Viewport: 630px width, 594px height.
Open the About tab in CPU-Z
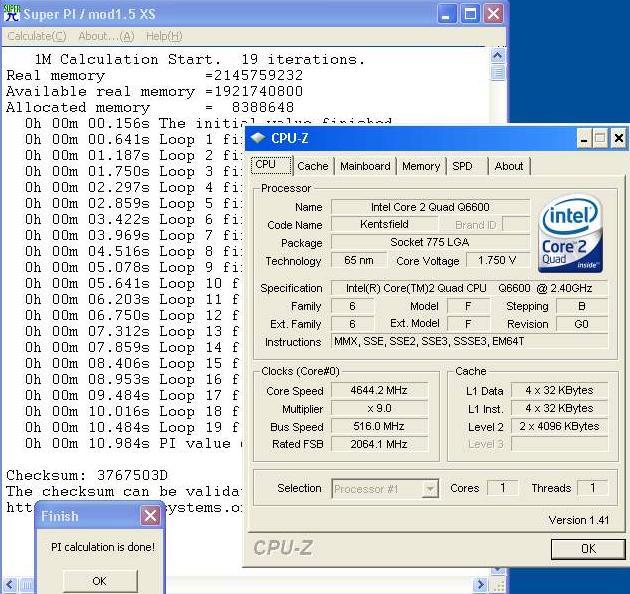pyautogui.click(x=509, y=166)
